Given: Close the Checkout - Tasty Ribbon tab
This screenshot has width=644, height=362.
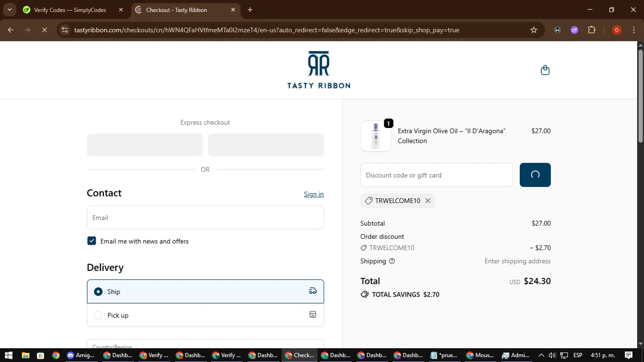Looking at the screenshot, I should (233, 10).
